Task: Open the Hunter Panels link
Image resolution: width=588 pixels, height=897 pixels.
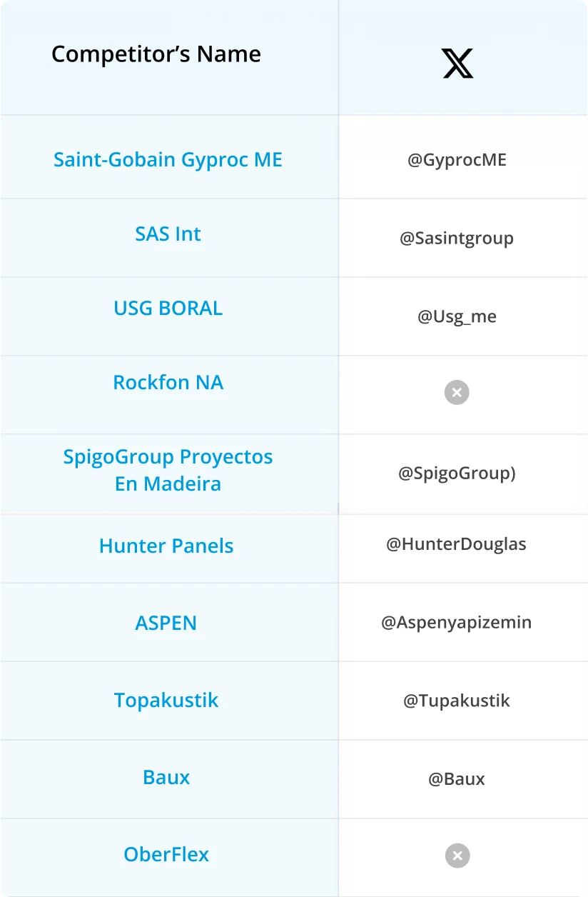Action: click(166, 546)
